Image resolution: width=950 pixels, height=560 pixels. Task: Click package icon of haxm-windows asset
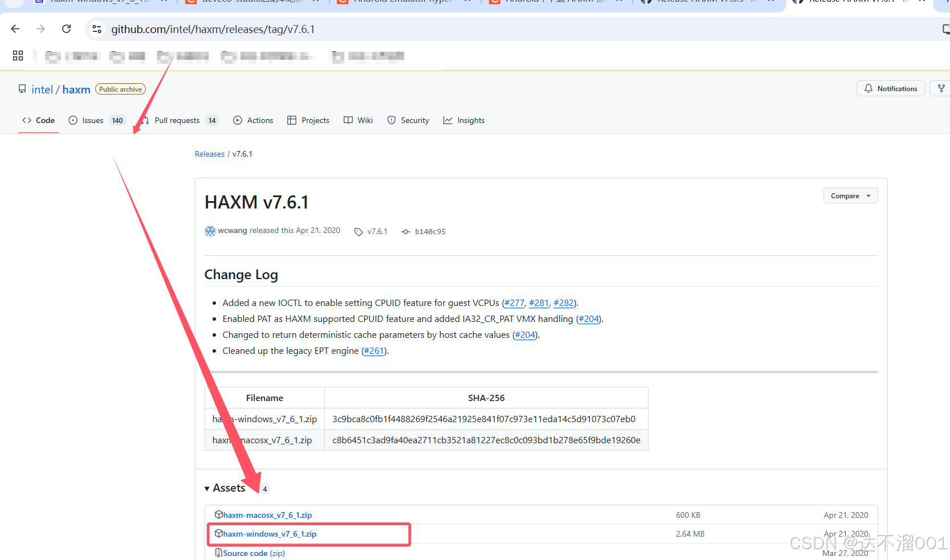pyautogui.click(x=218, y=533)
